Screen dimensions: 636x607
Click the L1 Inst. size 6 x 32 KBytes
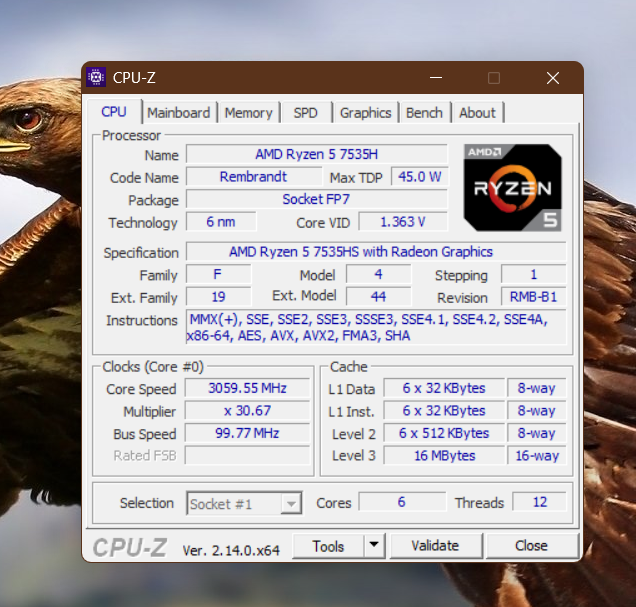pos(444,411)
